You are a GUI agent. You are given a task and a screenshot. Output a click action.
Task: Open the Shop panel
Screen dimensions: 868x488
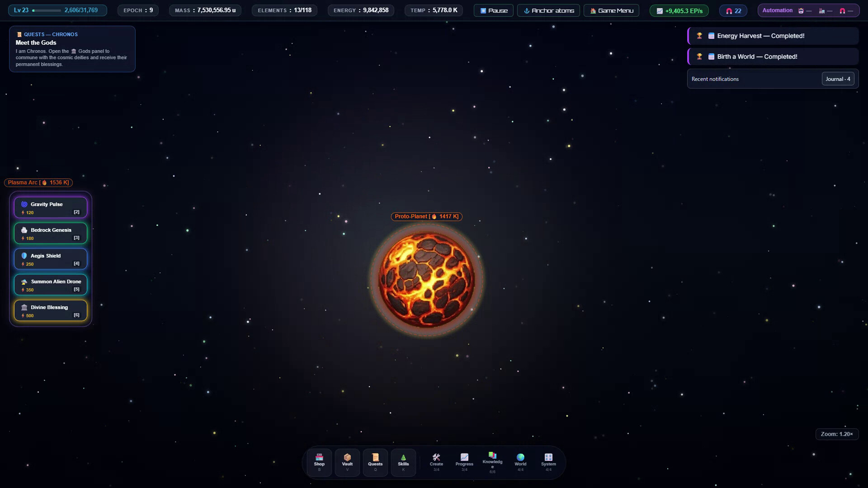pos(319,463)
